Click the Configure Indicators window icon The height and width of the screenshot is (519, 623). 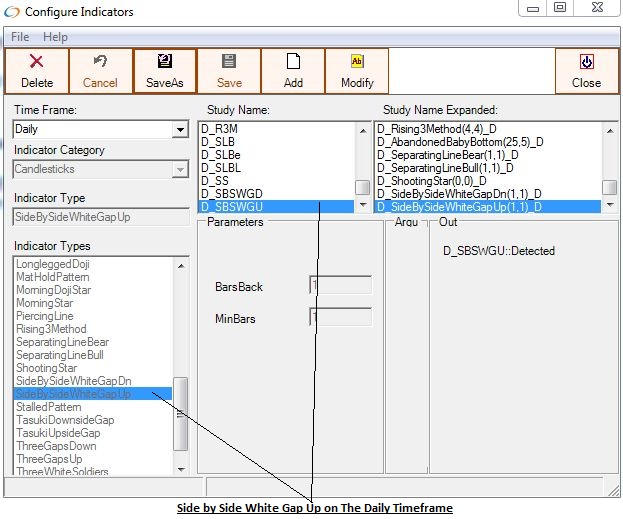point(12,12)
